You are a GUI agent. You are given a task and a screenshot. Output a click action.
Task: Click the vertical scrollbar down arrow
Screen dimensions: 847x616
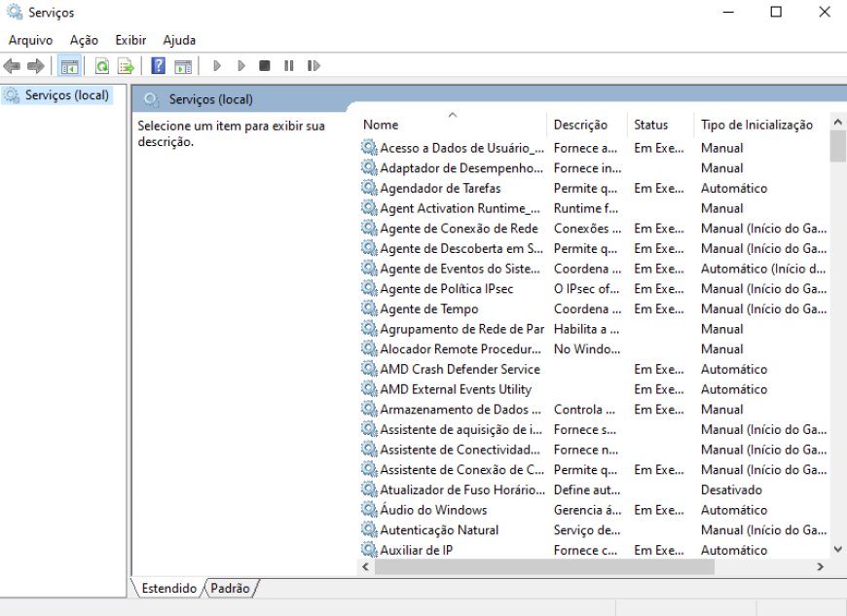(838, 550)
